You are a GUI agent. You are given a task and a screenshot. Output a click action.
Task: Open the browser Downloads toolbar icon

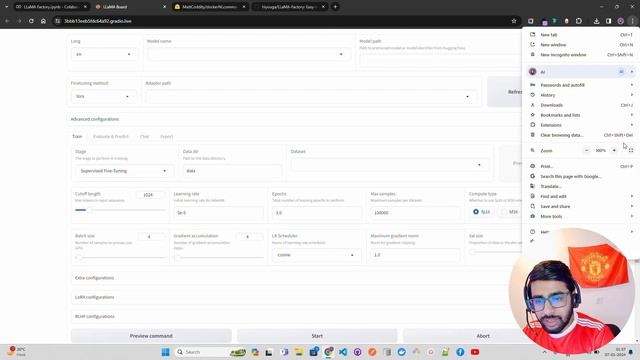click(x=596, y=21)
